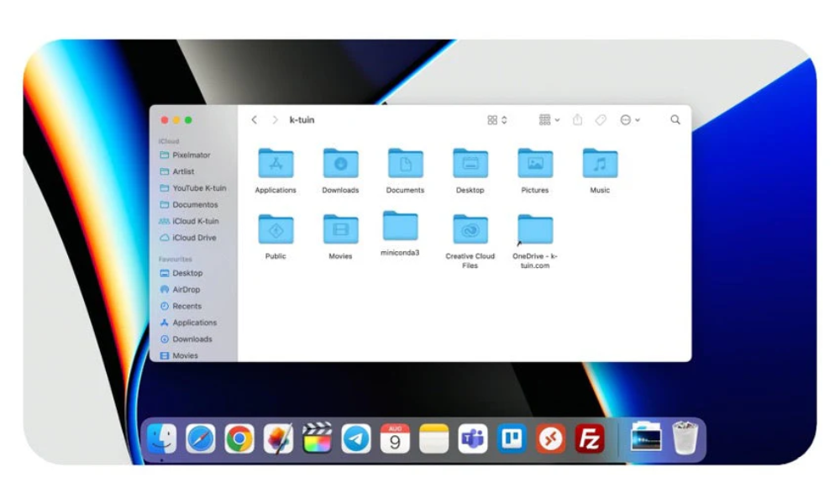The image size is (840, 504).
Task: Go back with the left chevron
Action: click(x=255, y=120)
